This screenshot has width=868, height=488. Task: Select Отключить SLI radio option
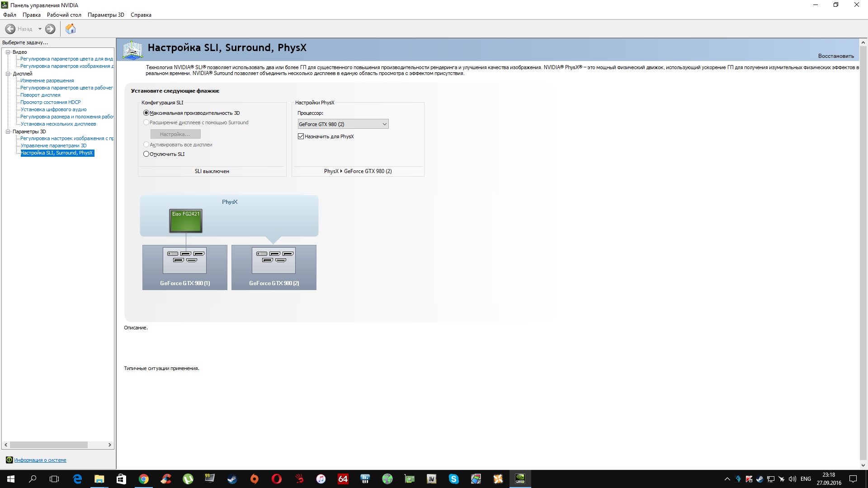click(146, 154)
